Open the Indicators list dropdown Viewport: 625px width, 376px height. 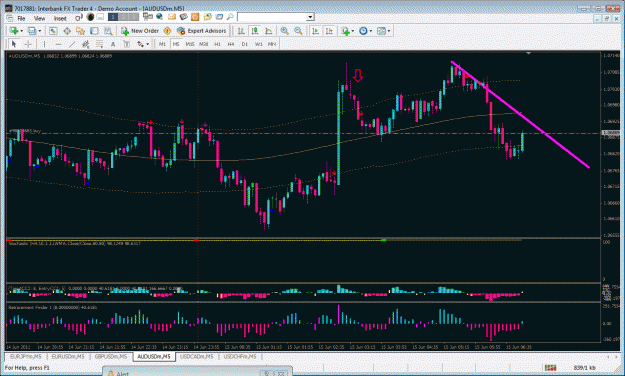[x=347, y=31]
